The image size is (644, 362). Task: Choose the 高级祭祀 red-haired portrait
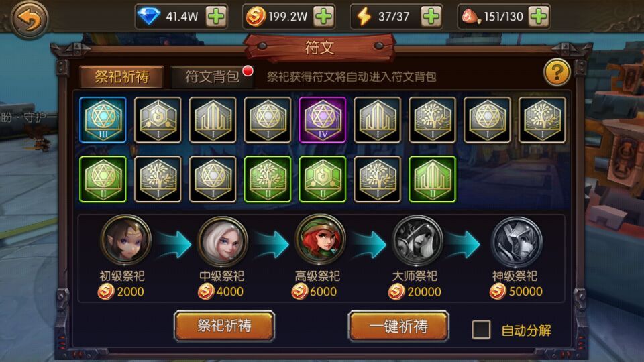coord(320,241)
